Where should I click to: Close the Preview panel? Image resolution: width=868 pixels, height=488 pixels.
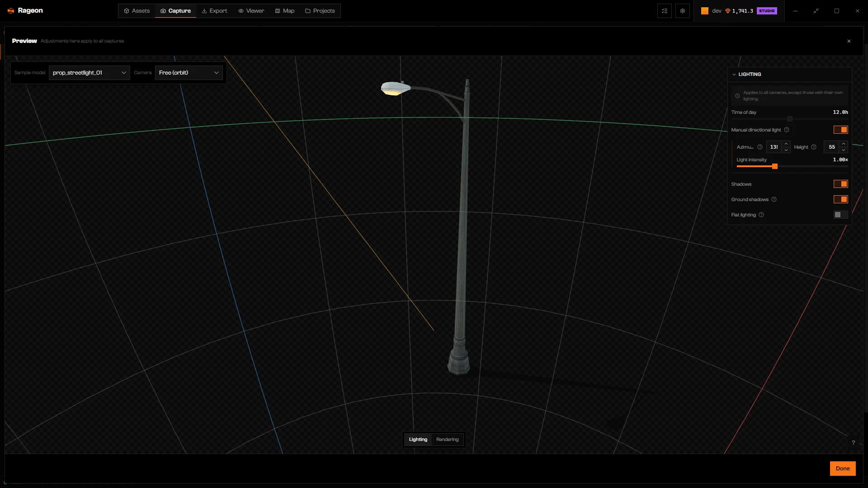(x=849, y=41)
